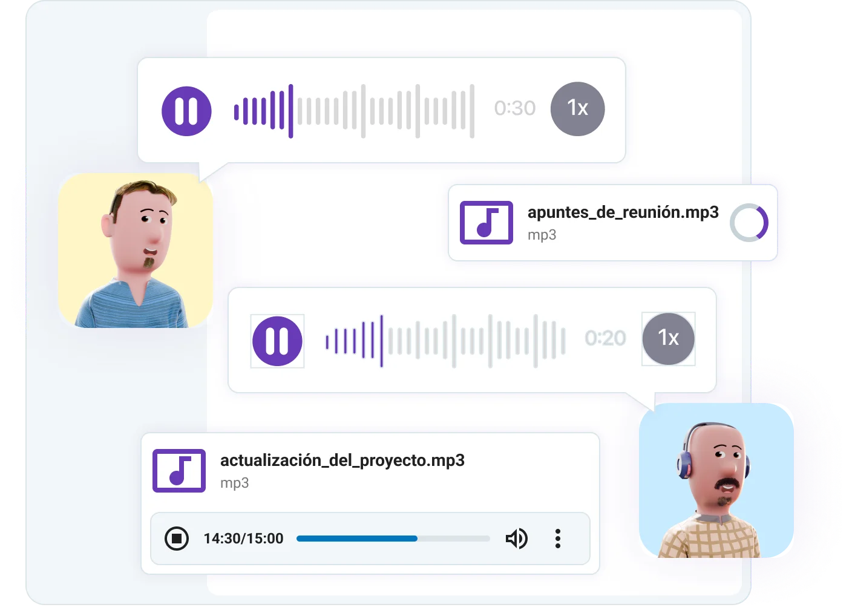Image resolution: width=852 pixels, height=616 pixels.
Task: Click the file name actualización_del_proyecto.mp3
Action: 342,460
